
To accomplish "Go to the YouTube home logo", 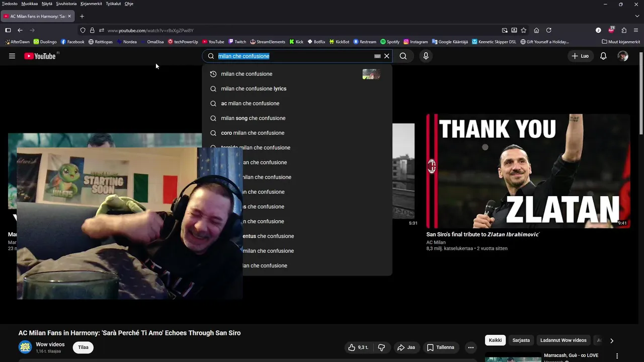I will point(40,56).
